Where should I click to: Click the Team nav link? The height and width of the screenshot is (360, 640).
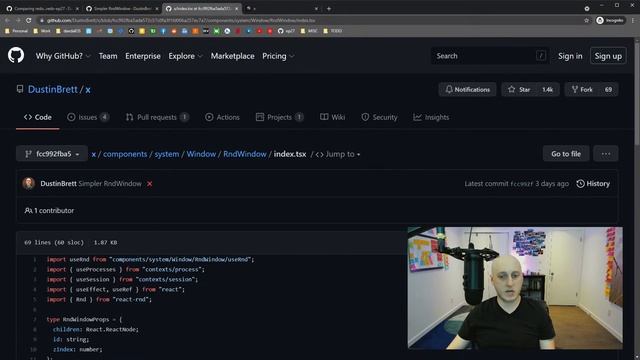point(108,56)
